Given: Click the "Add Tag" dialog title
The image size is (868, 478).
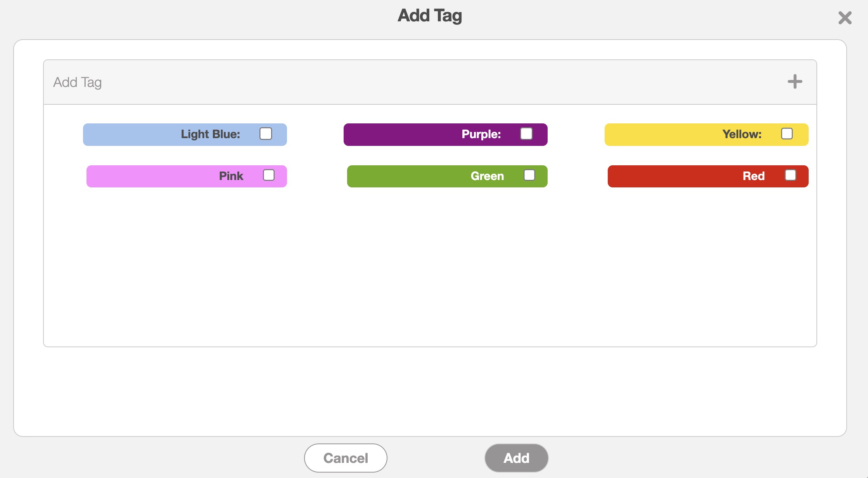Looking at the screenshot, I should (x=430, y=16).
